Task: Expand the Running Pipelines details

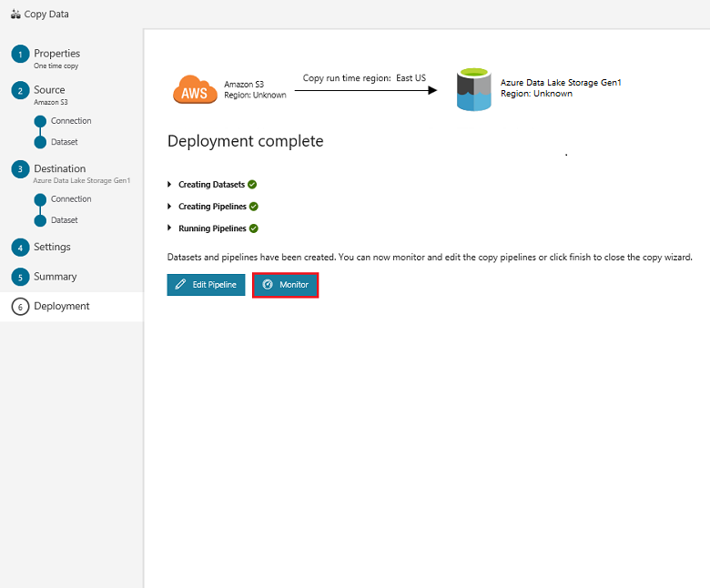Action: coord(170,228)
